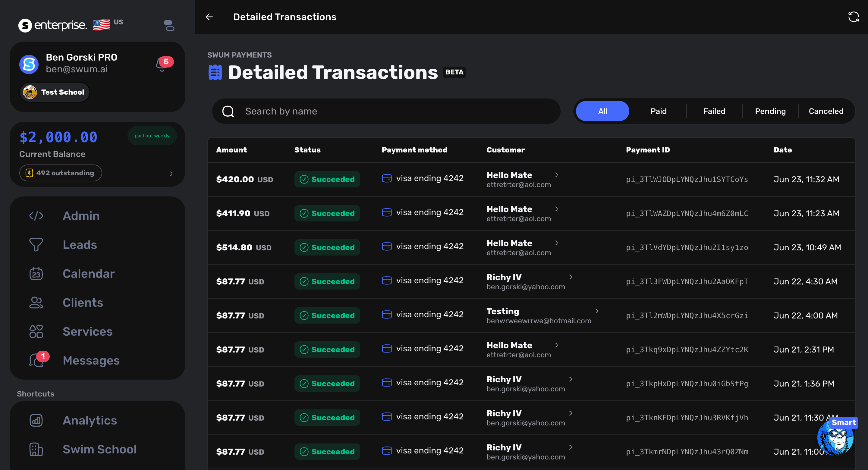
Task: Refresh transactions with the sync icon
Action: pos(853,17)
